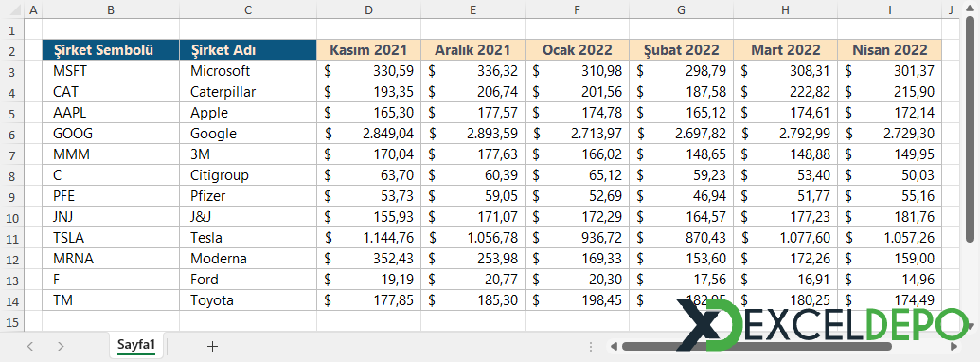Select row 6 header
980x362 pixels.
tap(12, 134)
